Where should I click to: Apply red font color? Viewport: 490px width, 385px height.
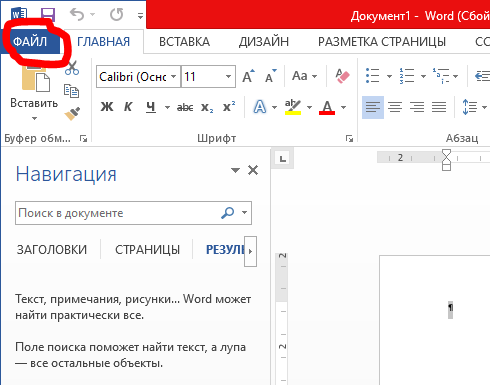[x=327, y=107]
